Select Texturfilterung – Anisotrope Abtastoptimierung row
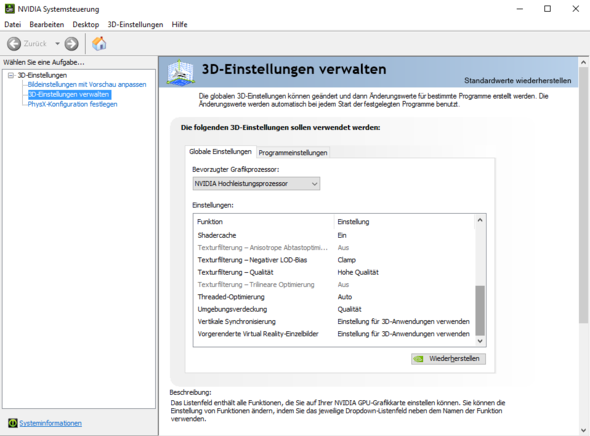The height and width of the screenshot is (436, 590). pyautogui.click(x=334, y=248)
